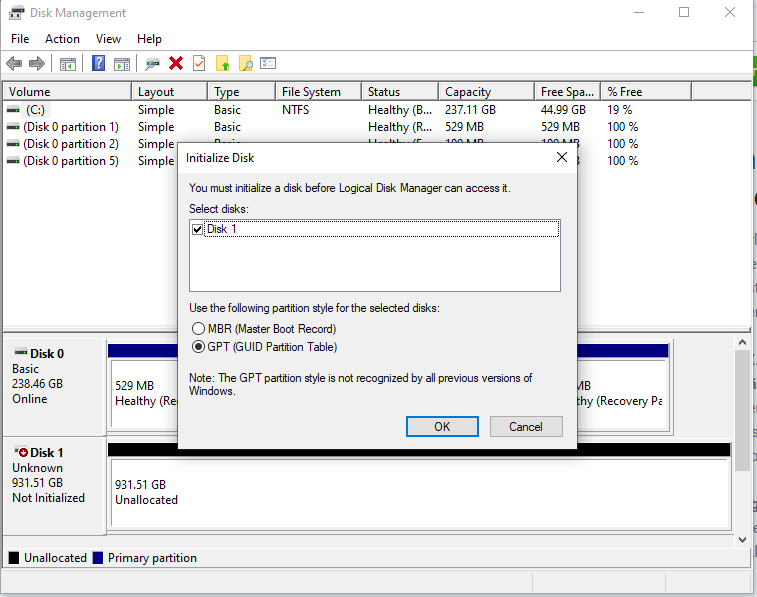757x597 pixels.
Task: Click the Back arrow in toolbar
Action: point(14,63)
